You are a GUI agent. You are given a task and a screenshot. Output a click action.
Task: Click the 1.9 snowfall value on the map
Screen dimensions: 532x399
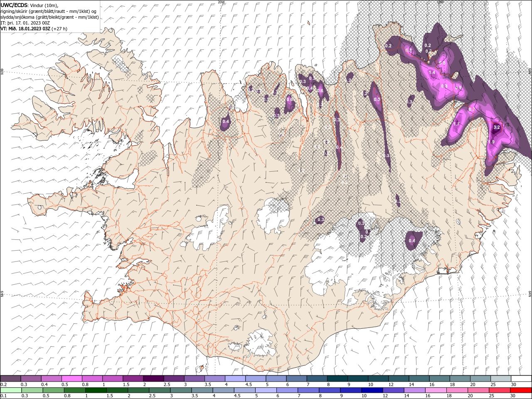click(491, 142)
